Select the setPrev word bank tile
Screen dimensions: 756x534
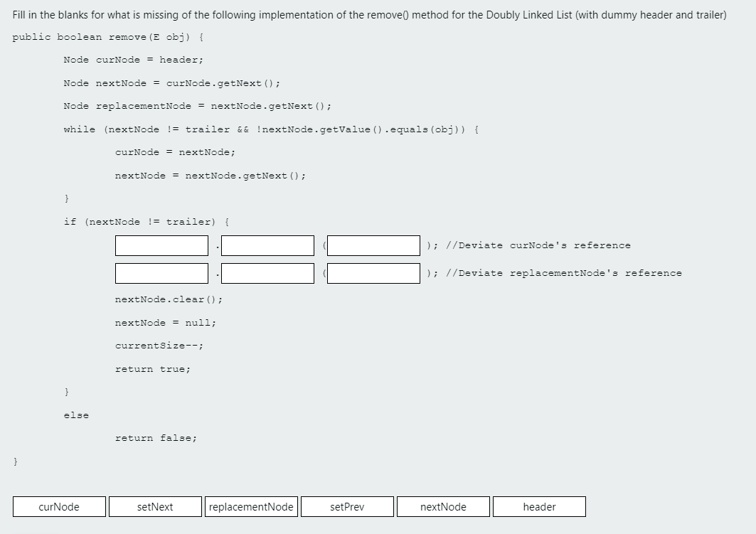[x=347, y=506]
